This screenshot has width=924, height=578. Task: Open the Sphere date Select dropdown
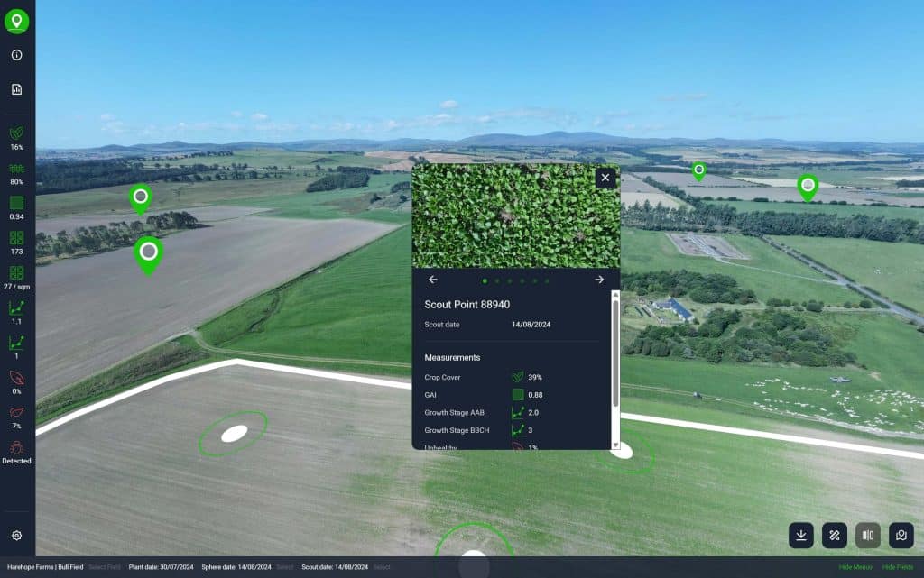click(x=285, y=567)
